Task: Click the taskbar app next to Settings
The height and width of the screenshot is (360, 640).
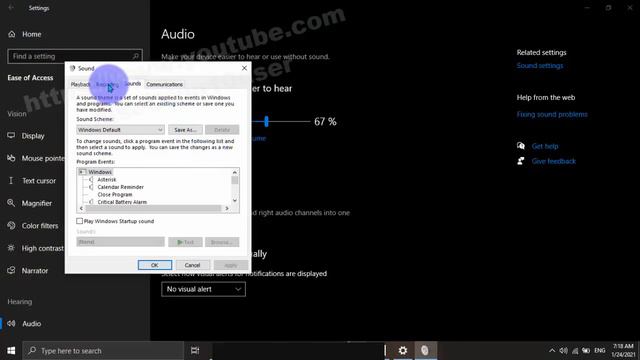Action: [425, 351]
